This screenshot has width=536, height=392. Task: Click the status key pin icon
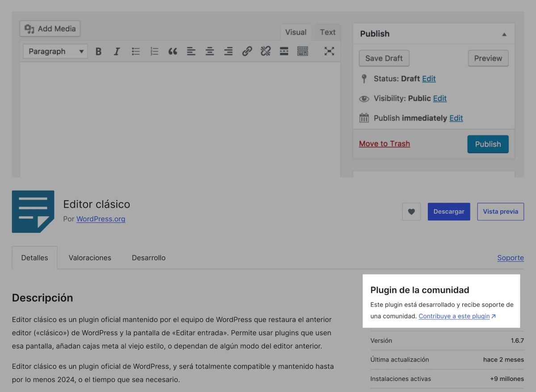click(x=364, y=79)
